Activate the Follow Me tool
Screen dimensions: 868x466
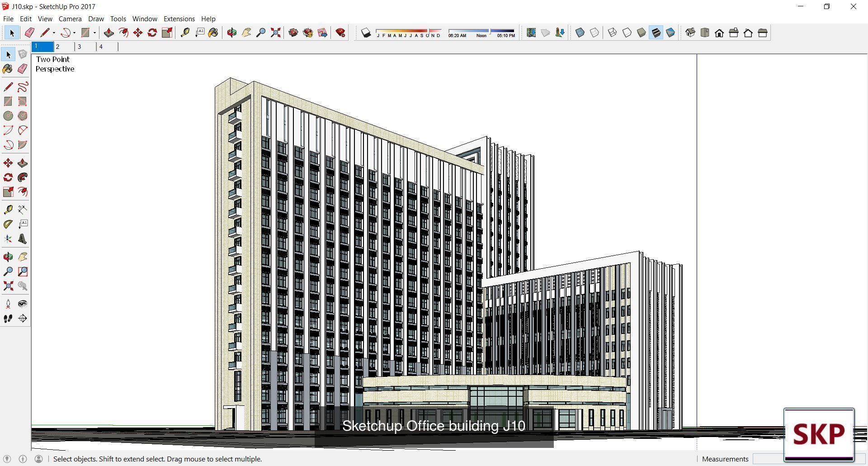click(x=23, y=177)
